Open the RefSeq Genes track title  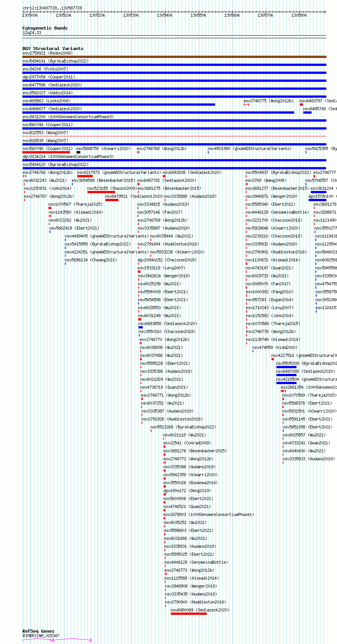point(38,631)
